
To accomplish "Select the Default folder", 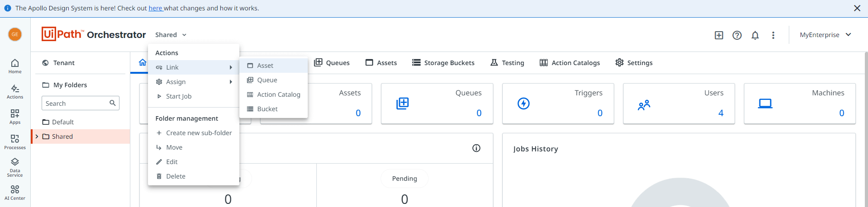I will pos(58,122).
